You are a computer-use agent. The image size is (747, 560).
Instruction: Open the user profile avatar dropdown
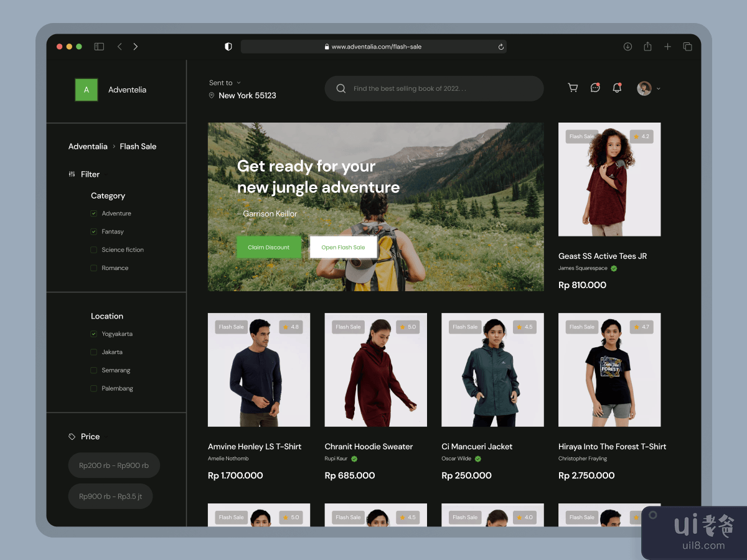tap(648, 88)
